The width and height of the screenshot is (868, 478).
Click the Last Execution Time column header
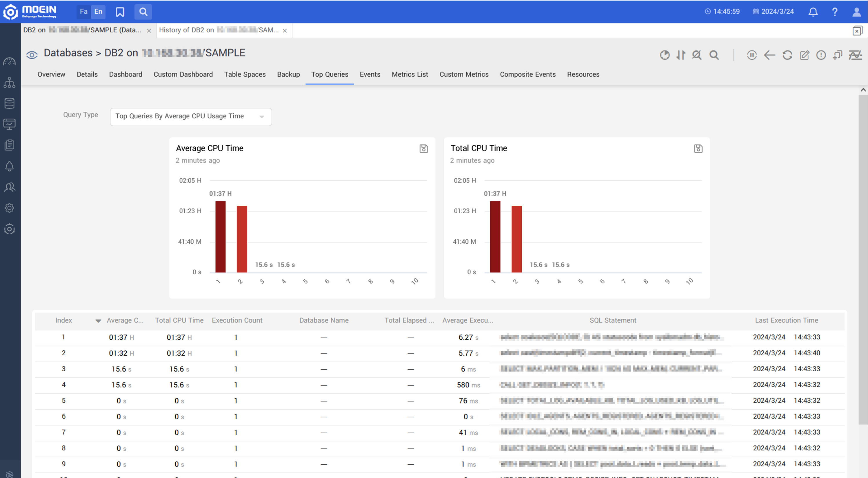(x=787, y=320)
